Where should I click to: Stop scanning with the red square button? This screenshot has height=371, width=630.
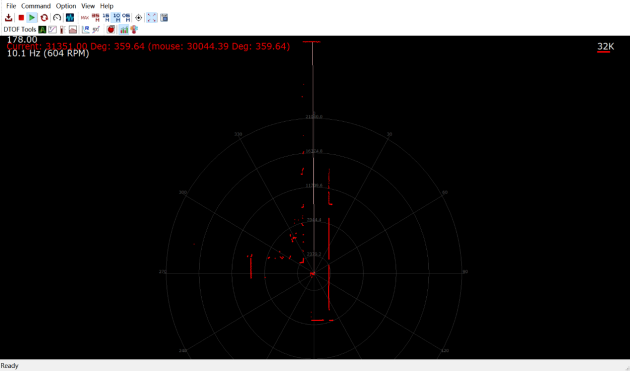(21, 18)
